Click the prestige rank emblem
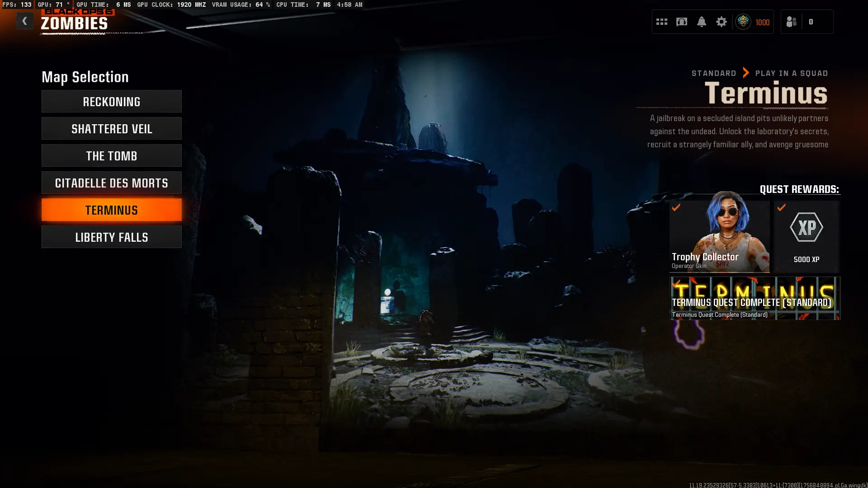 [743, 22]
